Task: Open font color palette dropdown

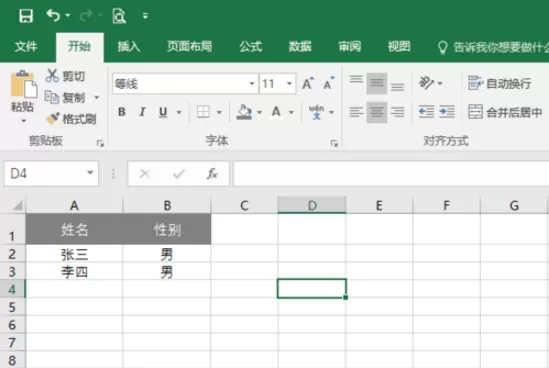Action: [291, 112]
